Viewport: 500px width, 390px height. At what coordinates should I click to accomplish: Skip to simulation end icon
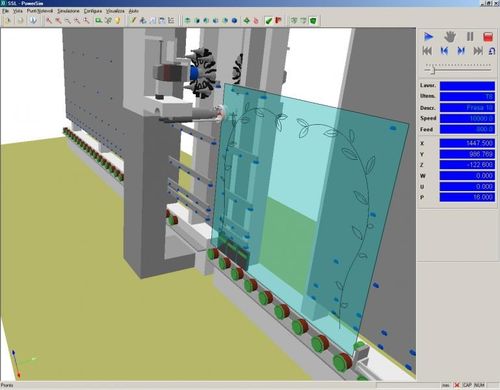click(478, 51)
